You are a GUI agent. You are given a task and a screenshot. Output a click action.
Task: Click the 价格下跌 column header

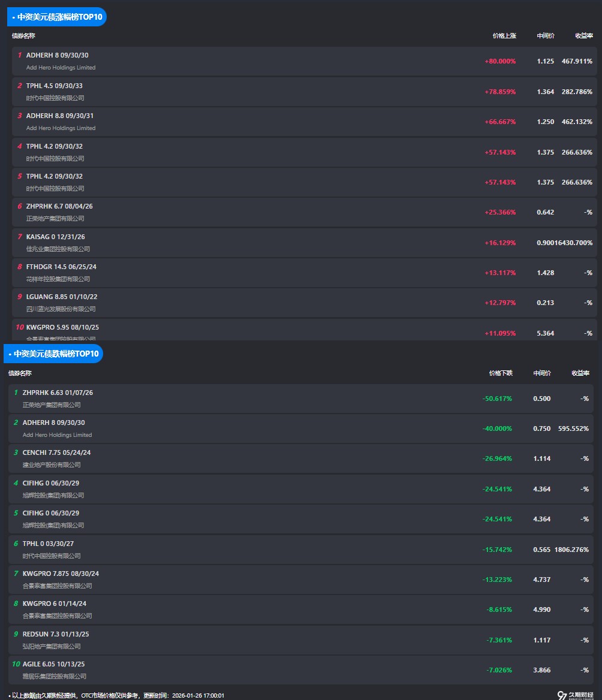click(501, 373)
